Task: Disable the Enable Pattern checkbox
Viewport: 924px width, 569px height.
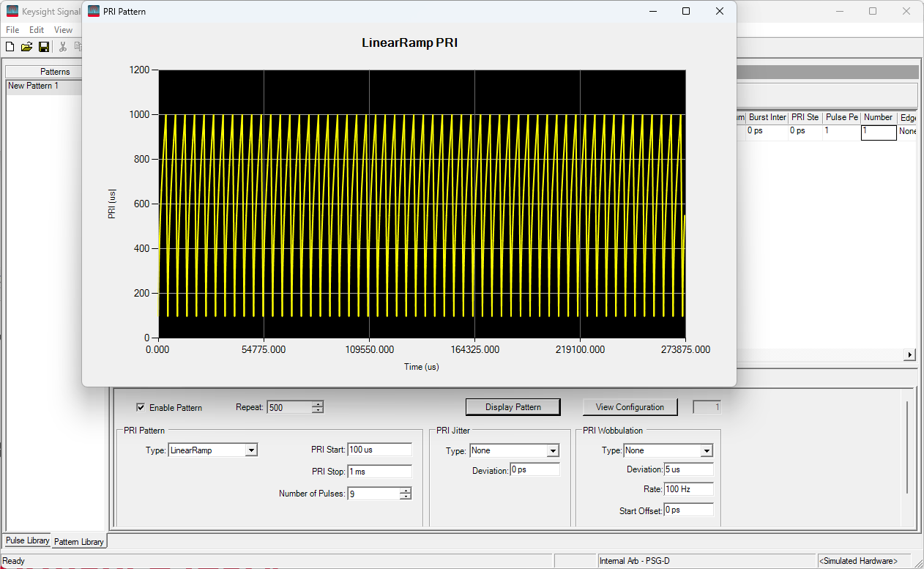Action: 141,407
